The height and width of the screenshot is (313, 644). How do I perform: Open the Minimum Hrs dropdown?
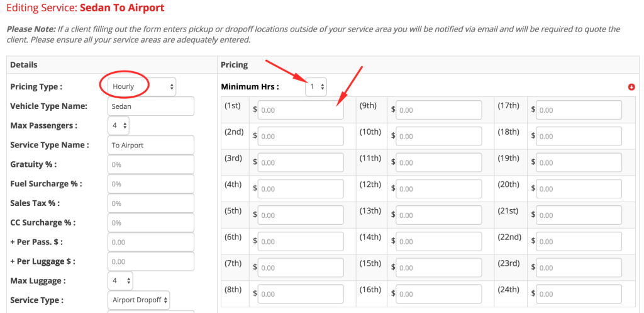tap(316, 86)
